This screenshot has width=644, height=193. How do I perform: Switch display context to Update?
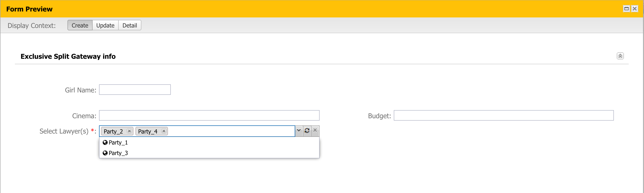(105, 25)
